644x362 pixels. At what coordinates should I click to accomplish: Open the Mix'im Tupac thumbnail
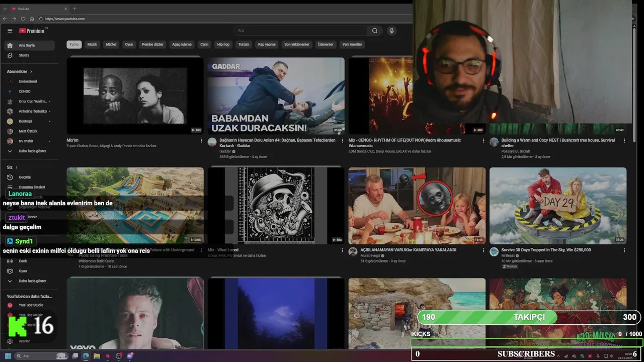pyautogui.click(x=135, y=96)
